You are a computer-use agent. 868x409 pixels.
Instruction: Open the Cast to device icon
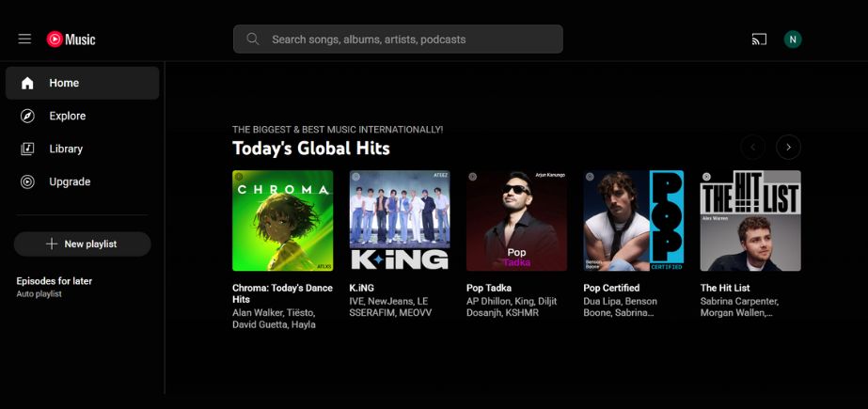[x=759, y=39]
